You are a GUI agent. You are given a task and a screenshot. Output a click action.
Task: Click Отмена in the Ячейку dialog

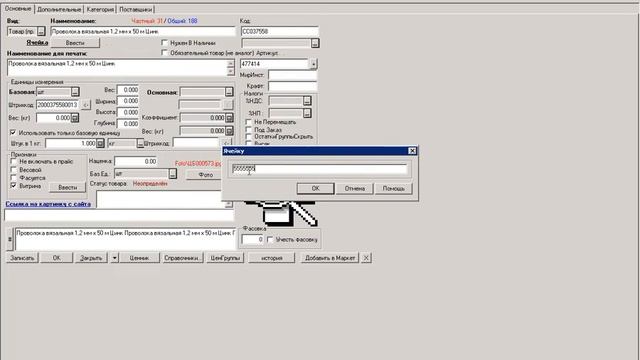coord(354,189)
